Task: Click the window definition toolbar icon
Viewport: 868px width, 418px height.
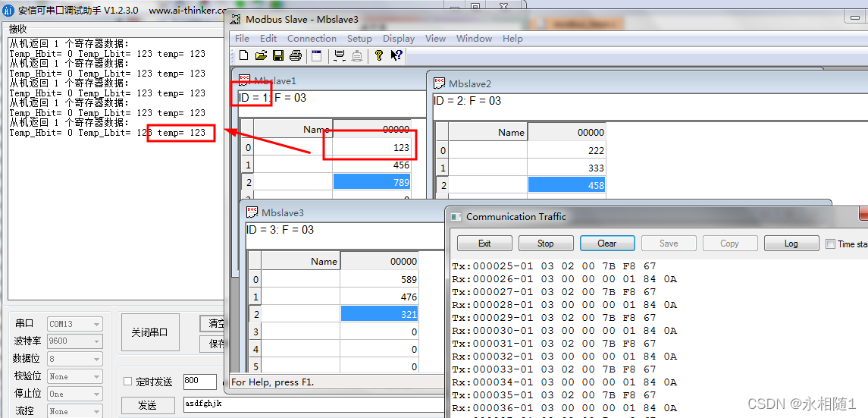Action: click(317, 55)
